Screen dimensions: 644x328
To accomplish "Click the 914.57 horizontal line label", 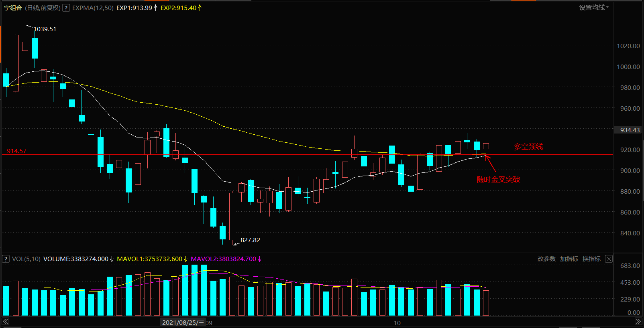I will 16,151.
